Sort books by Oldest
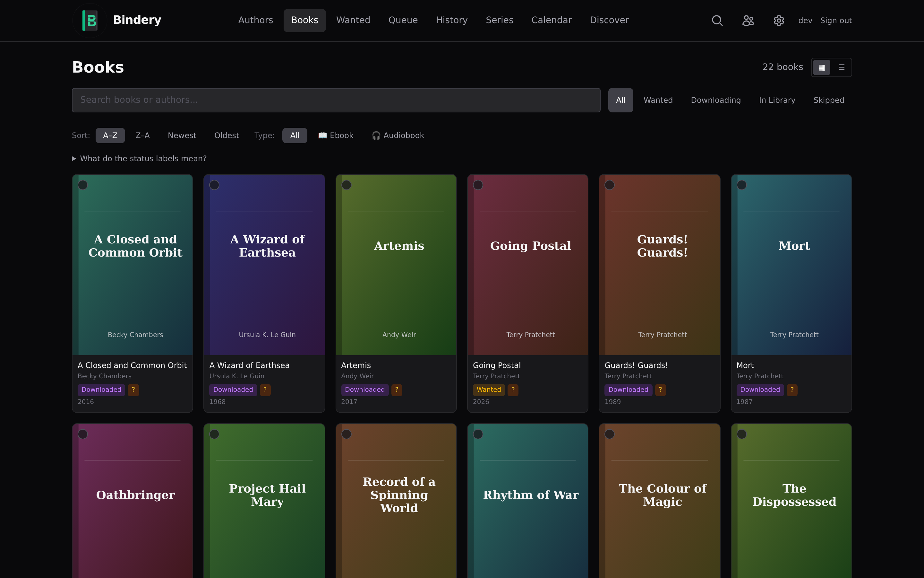924x578 pixels. click(x=227, y=136)
